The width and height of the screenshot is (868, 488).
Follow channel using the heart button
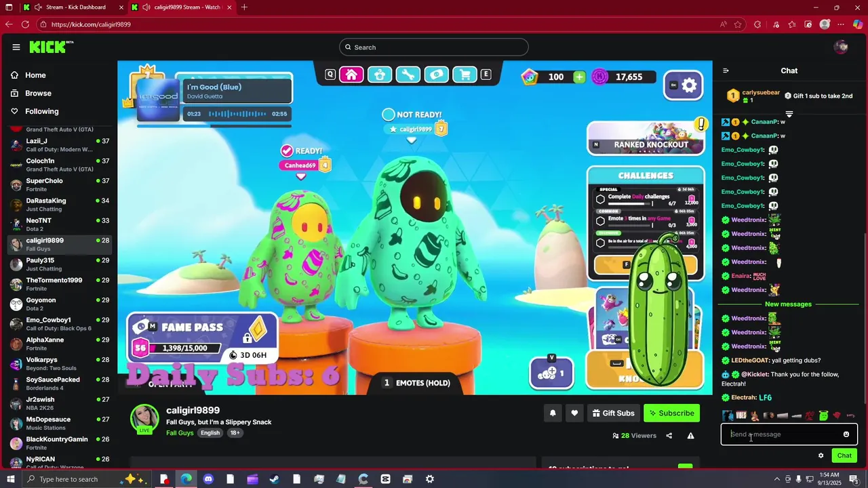(574, 413)
